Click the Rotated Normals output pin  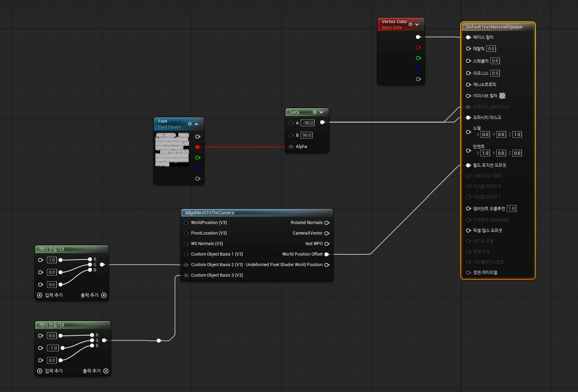pos(327,223)
